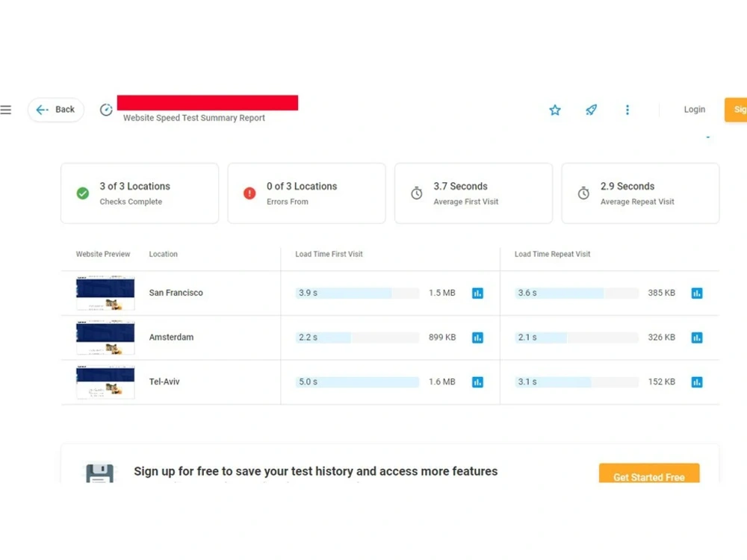
Task: Click the 1.6 MB size value
Action: pos(442,382)
